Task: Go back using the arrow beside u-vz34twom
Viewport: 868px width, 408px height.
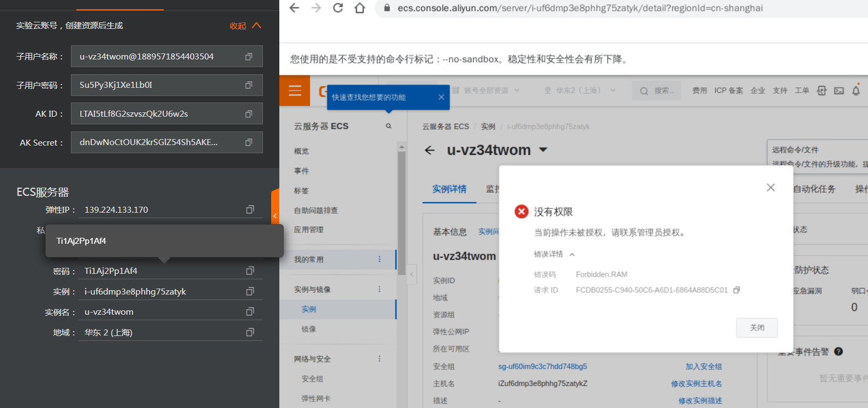Action: coord(430,150)
